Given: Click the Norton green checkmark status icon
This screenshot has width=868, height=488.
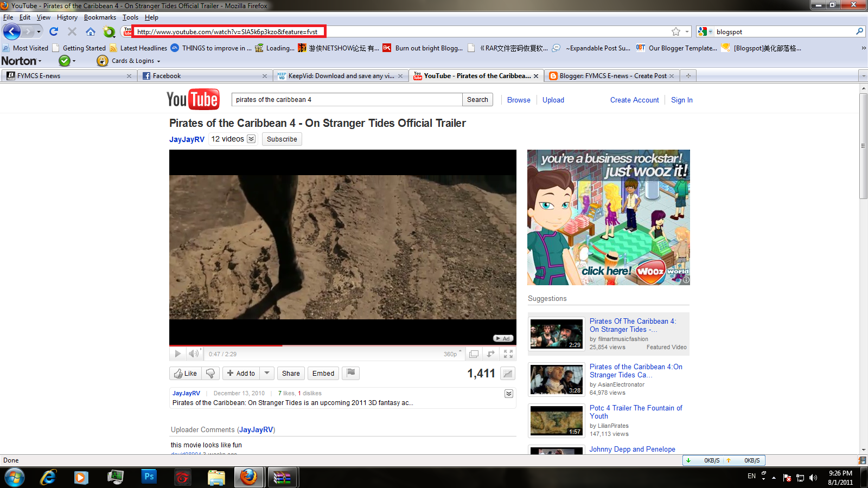Looking at the screenshot, I should [65, 61].
